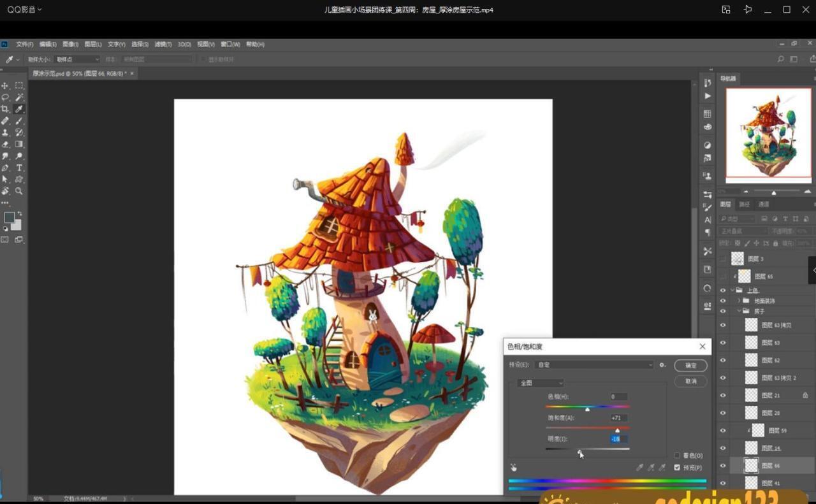Viewport: 816px width, 504px height.
Task: Select the Zoom tool
Action: 19,191
